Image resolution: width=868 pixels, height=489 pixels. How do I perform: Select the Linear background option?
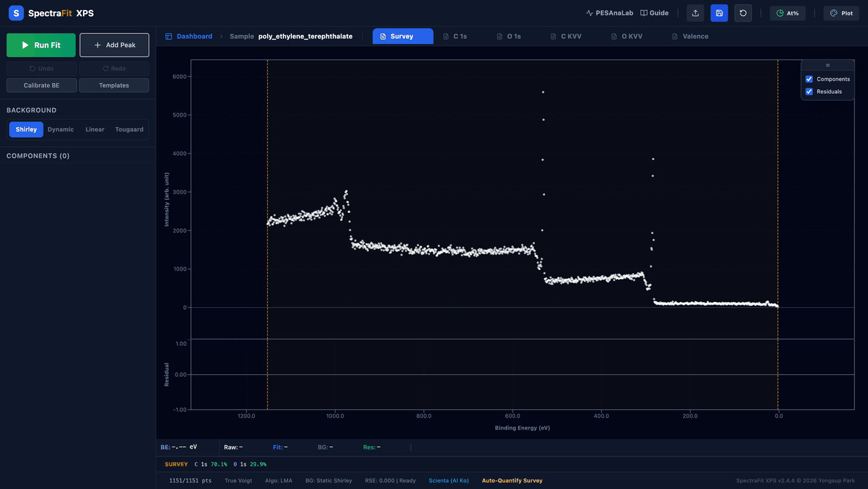point(95,130)
